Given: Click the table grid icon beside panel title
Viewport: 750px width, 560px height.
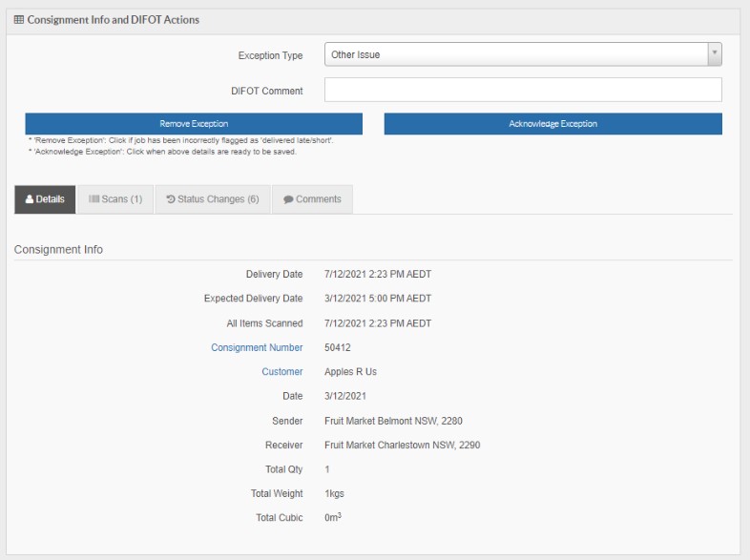Looking at the screenshot, I should click(19, 20).
